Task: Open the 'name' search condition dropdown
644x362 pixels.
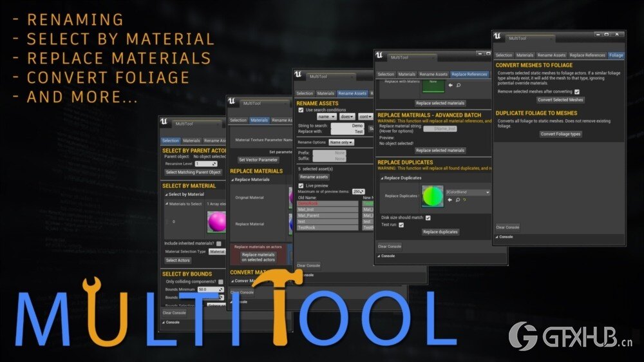Action: (x=327, y=117)
